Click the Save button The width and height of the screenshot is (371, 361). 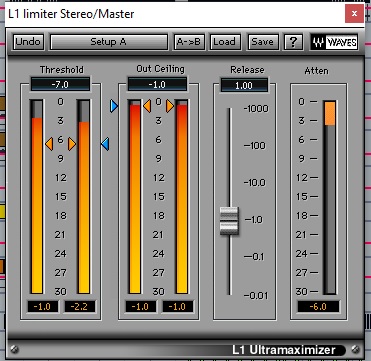(262, 42)
